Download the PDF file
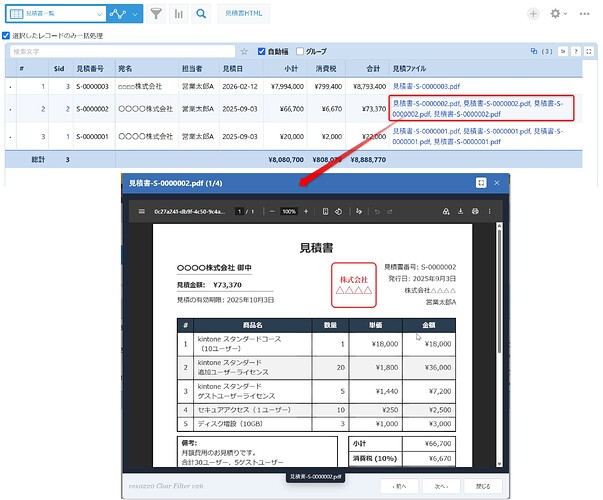The image size is (603, 500). (460, 212)
